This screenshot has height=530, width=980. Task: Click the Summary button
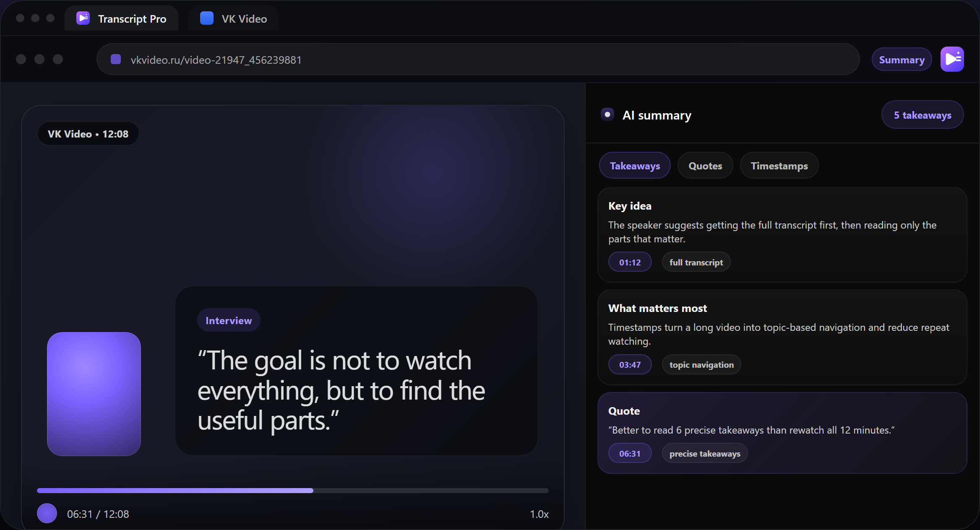pyautogui.click(x=901, y=60)
